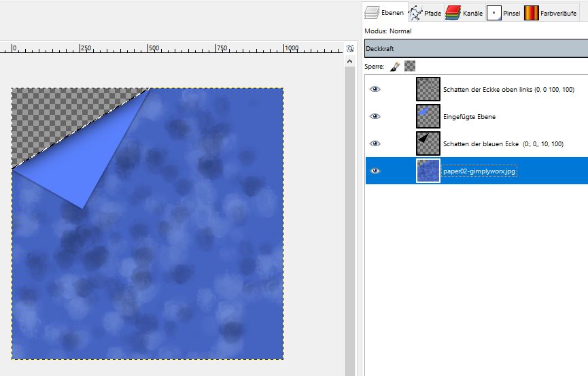Toggle eye icon of paper02-gimplyworx.jpg layer

pyautogui.click(x=375, y=171)
